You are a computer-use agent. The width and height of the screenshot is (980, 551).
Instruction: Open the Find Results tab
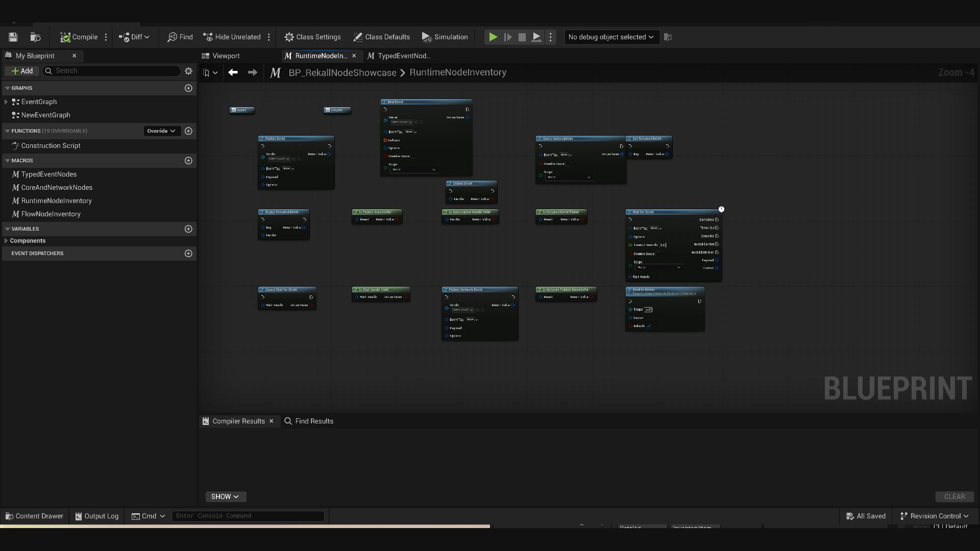(x=309, y=421)
